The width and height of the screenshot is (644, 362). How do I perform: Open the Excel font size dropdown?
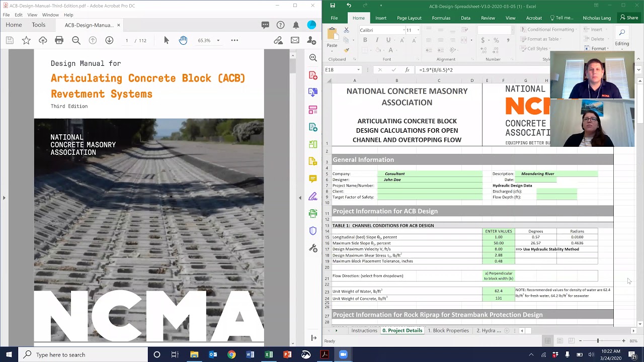[418, 30]
